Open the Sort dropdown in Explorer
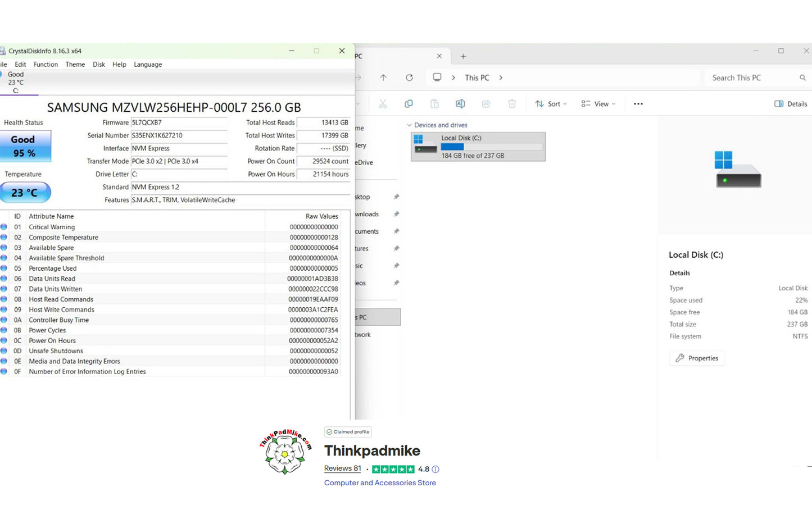 tap(551, 104)
